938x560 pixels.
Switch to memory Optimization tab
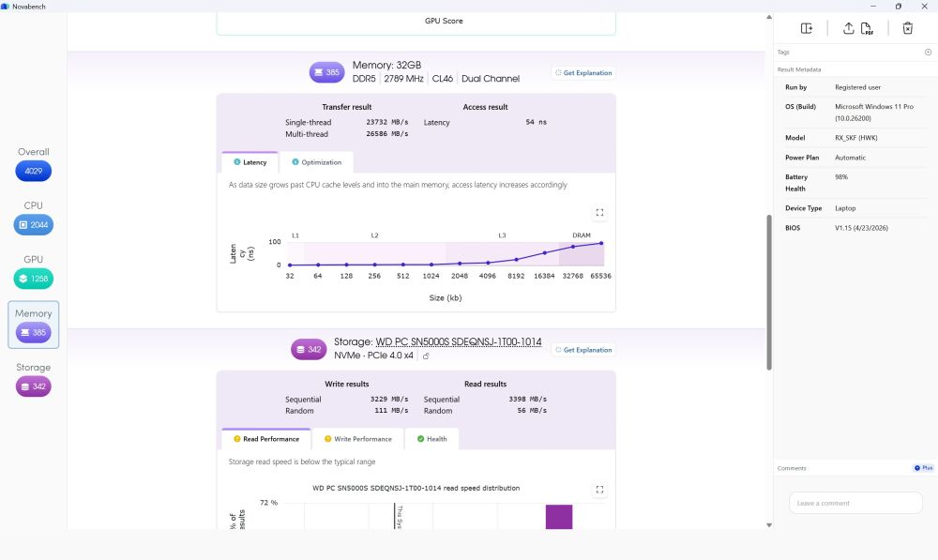point(316,162)
